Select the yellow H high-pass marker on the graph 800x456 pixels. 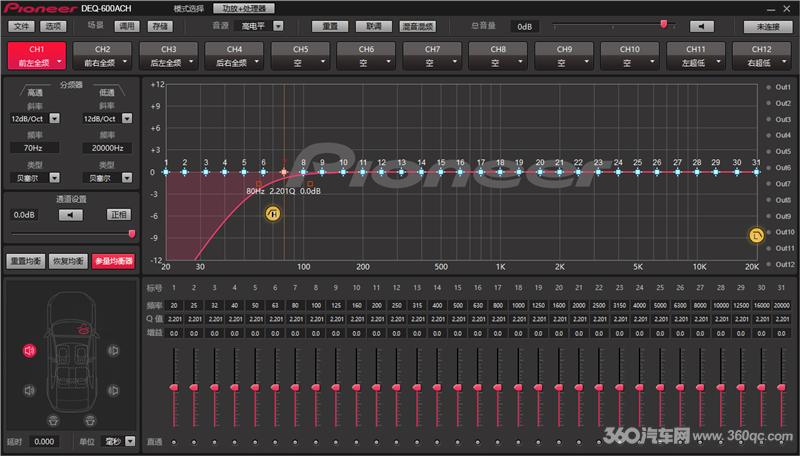coord(273,214)
